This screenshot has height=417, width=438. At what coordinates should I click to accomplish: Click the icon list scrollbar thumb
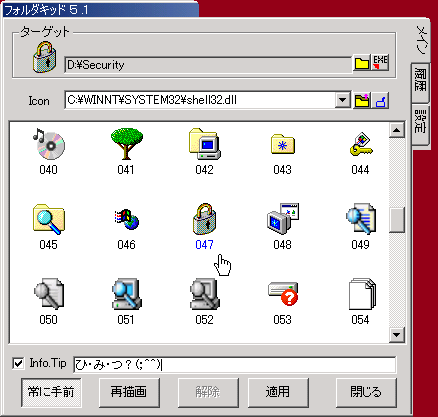pyautogui.click(x=397, y=220)
